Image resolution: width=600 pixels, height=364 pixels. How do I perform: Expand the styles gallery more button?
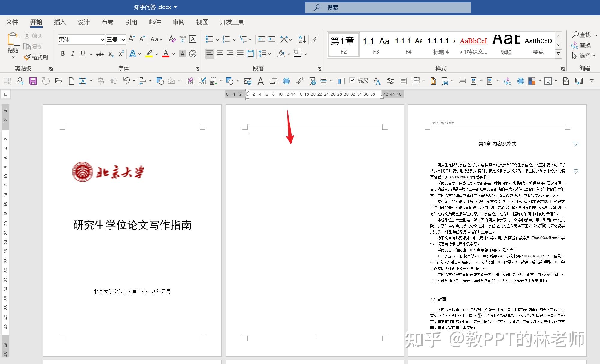point(558,54)
